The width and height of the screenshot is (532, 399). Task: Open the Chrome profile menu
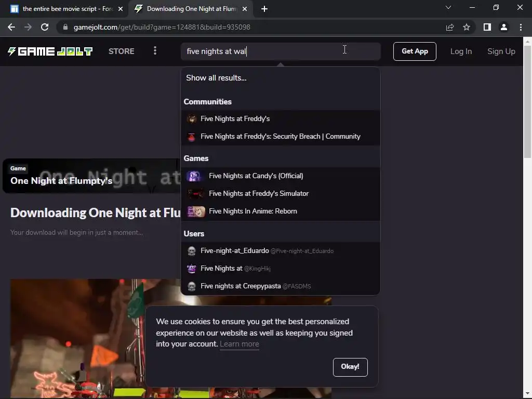pos(504,27)
